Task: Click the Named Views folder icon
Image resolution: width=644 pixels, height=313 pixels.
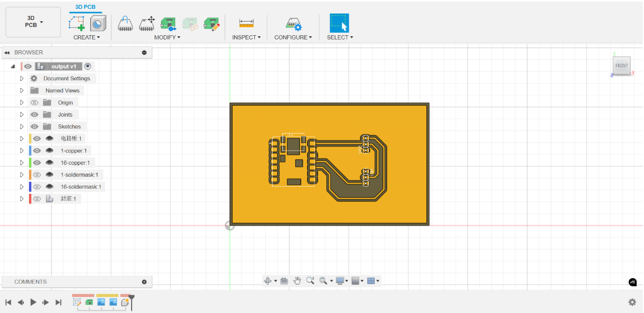Action: click(x=34, y=90)
